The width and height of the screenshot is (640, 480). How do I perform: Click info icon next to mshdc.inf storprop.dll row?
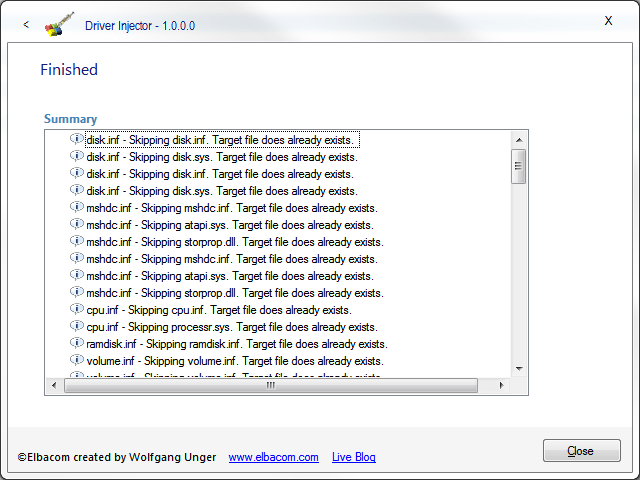(77, 242)
